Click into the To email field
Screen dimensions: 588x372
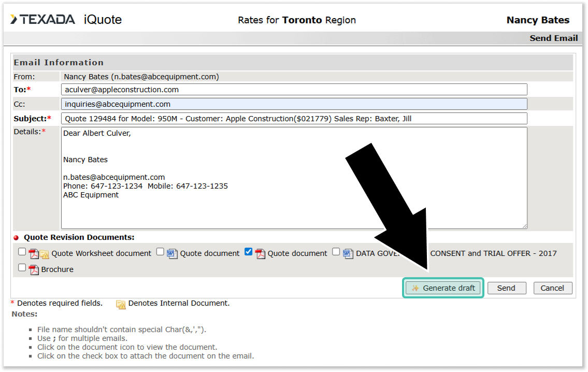pos(294,90)
